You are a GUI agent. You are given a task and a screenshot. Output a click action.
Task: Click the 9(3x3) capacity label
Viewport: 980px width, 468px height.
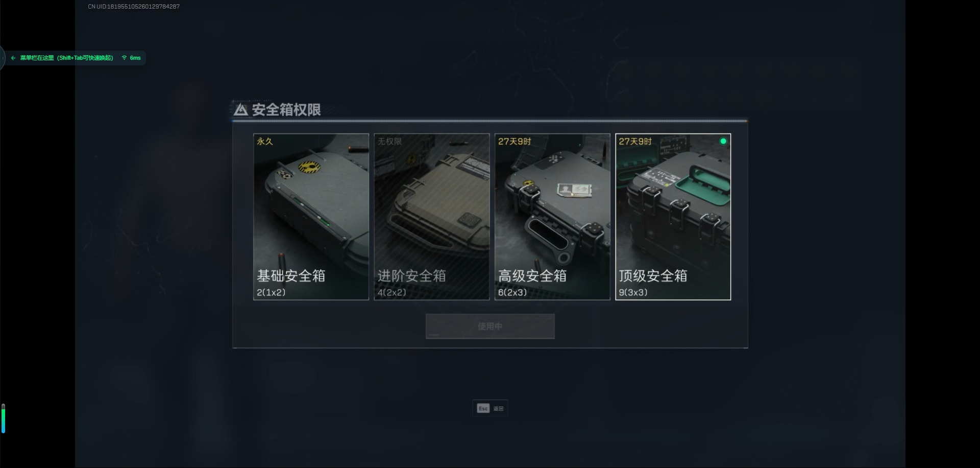(x=633, y=292)
